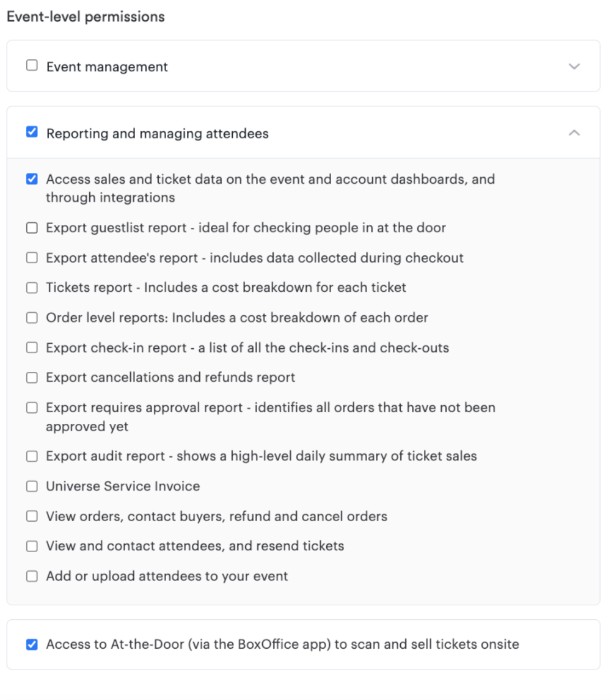
Task: Check Export cancellations and refunds report
Action: pyautogui.click(x=32, y=377)
